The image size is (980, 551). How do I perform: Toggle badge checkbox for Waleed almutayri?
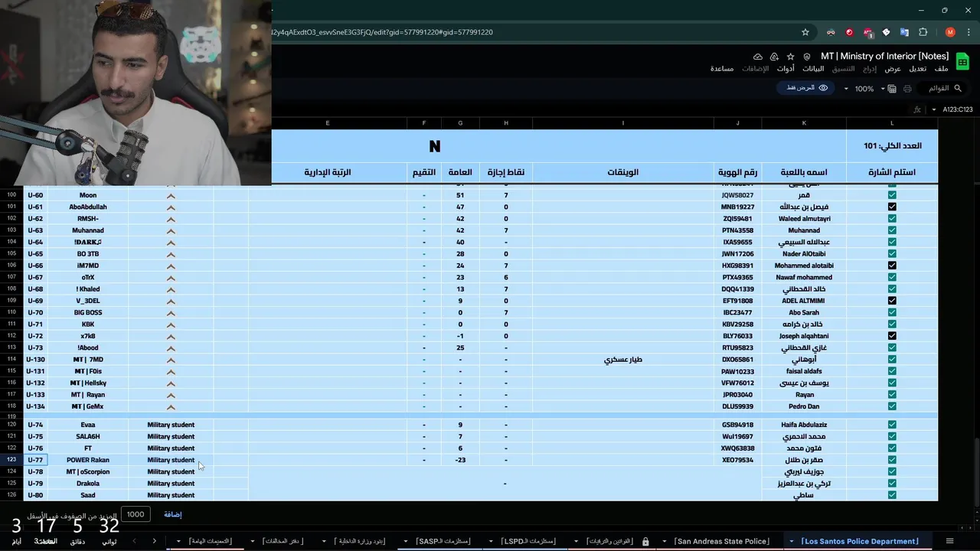pos(892,219)
